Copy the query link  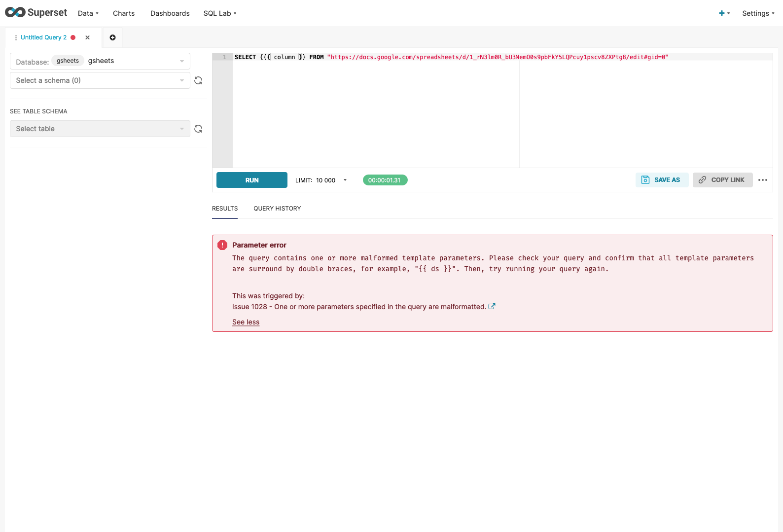coord(722,180)
